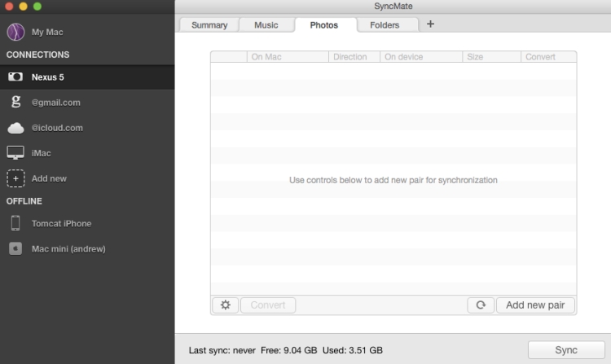The image size is (611, 364).
Task: Click the My Mac avatar icon
Action: point(15,32)
